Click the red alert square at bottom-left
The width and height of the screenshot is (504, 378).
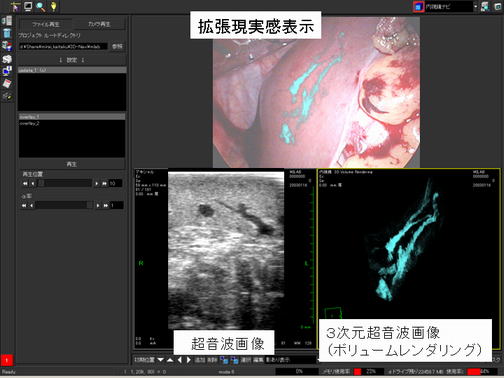point(7,360)
